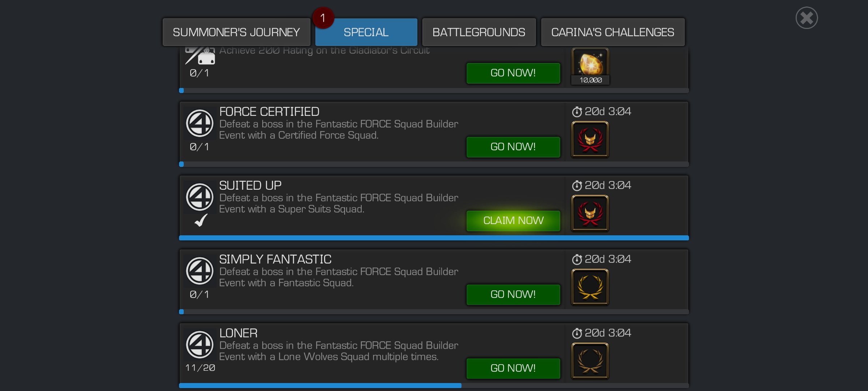Screen dimensions: 868x391
Task: Click Go Now for Force Certified
Action: point(513,147)
